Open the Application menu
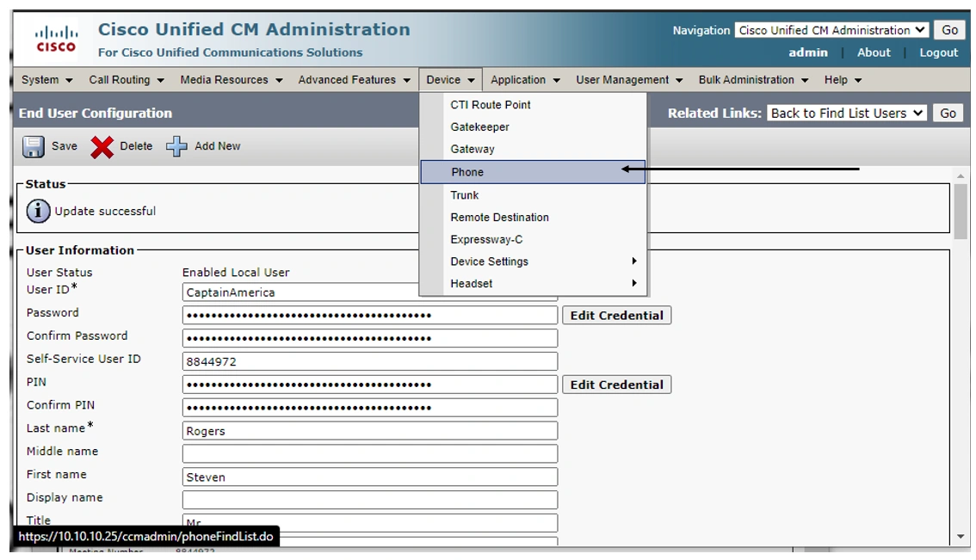 (525, 80)
